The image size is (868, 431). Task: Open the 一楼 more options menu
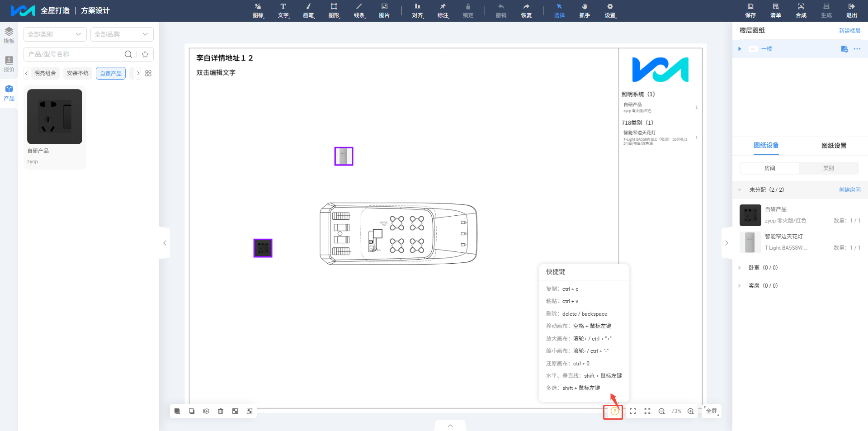point(857,49)
